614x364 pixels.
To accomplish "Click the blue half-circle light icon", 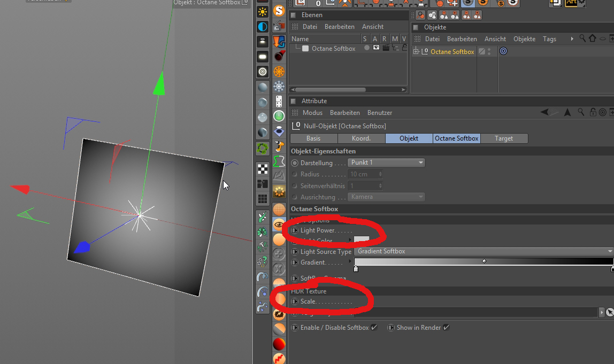I will pos(263,27).
